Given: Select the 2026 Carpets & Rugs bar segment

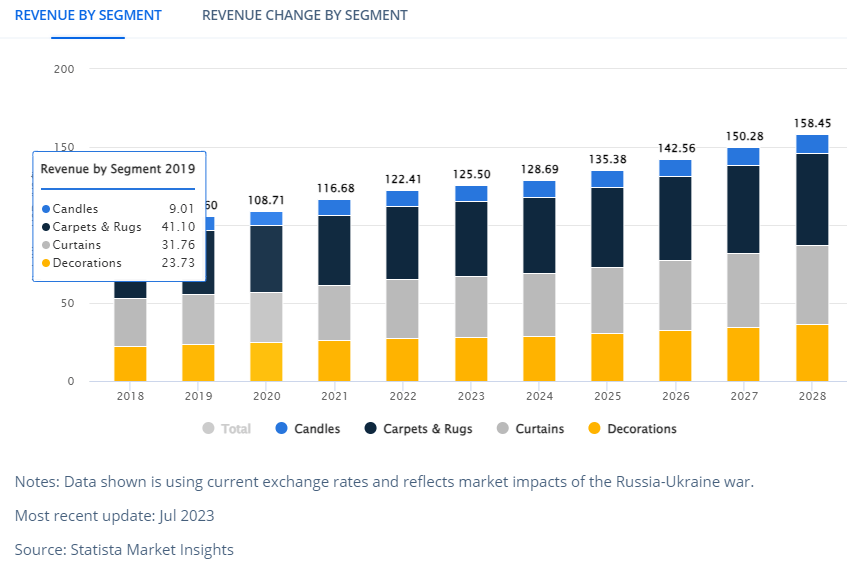Looking at the screenshot, I should [x=675, y=218].
